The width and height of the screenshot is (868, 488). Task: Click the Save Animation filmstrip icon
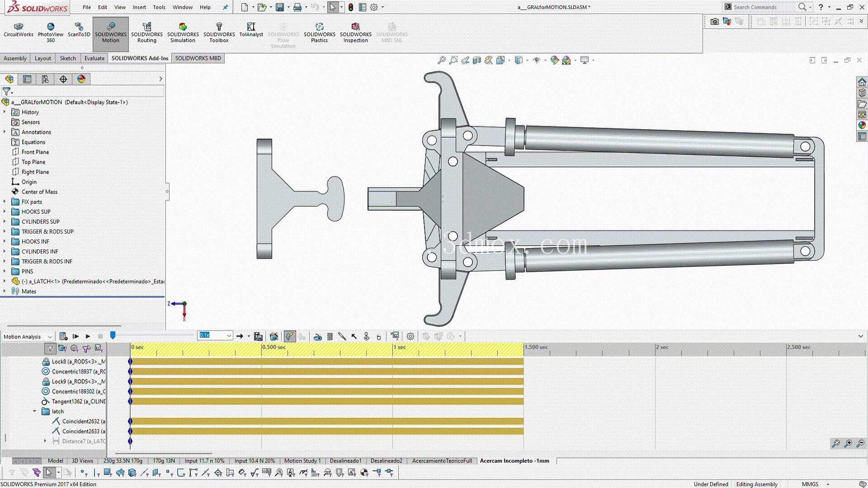258,336
